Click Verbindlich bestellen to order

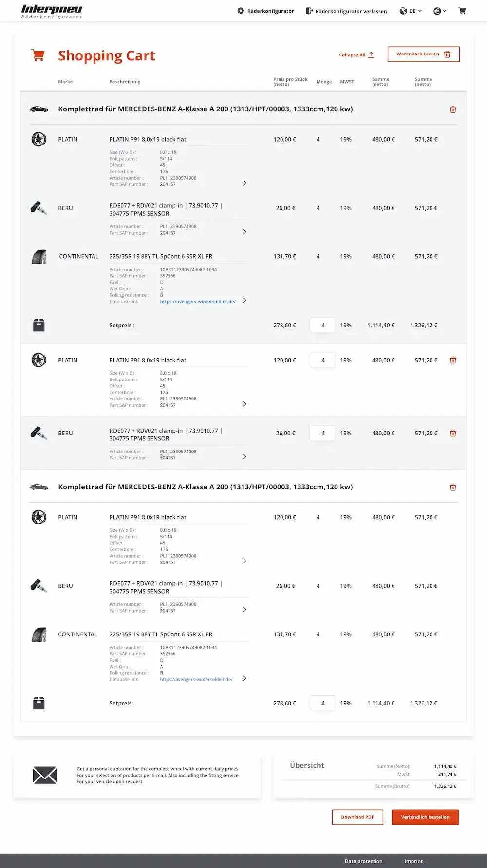pyautogui.click(x=425, y=817)
